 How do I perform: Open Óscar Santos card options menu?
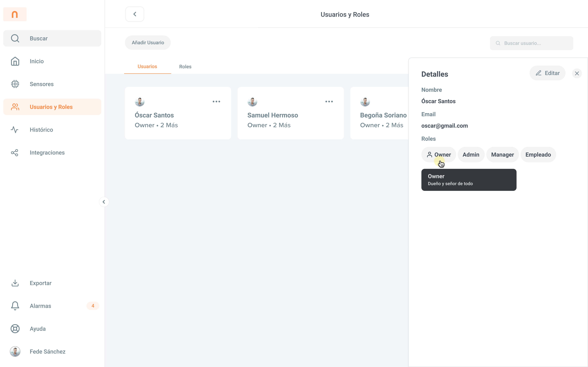[x=216, y=101]
